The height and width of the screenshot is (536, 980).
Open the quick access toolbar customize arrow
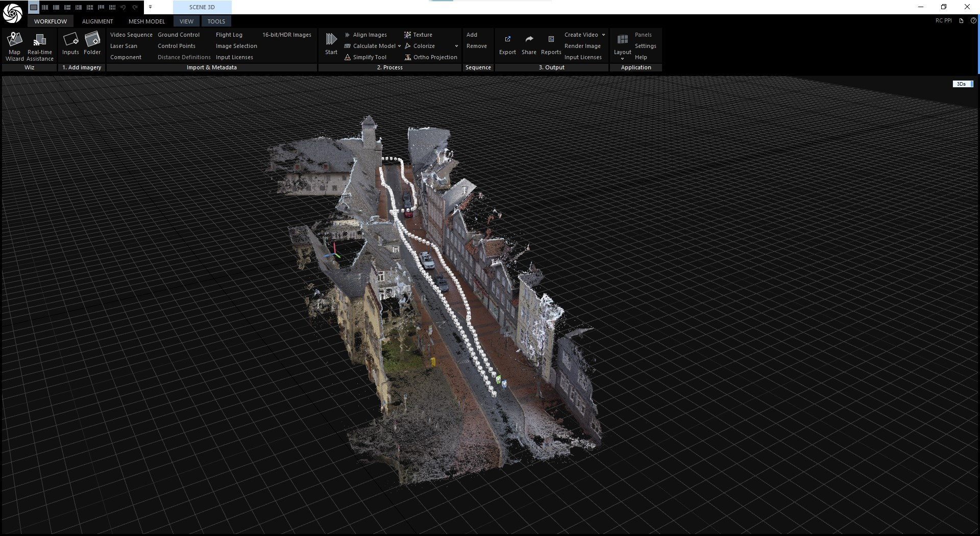click(150, 7)
